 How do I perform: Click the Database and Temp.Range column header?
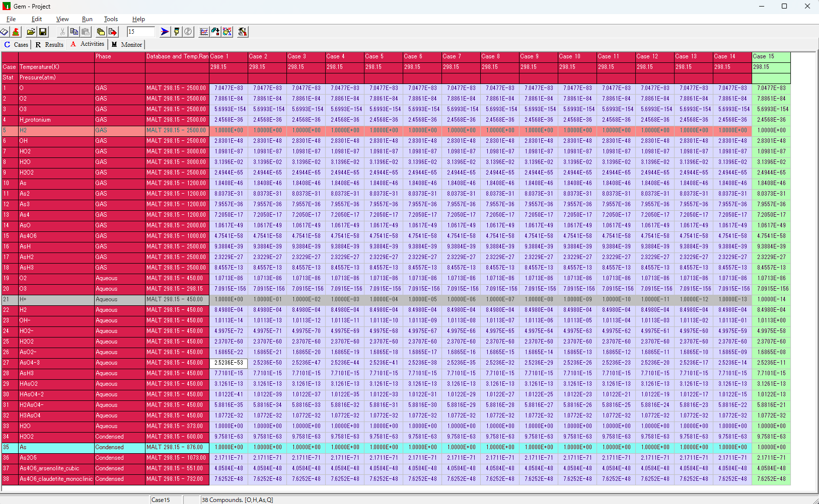(x=177, y=56)
